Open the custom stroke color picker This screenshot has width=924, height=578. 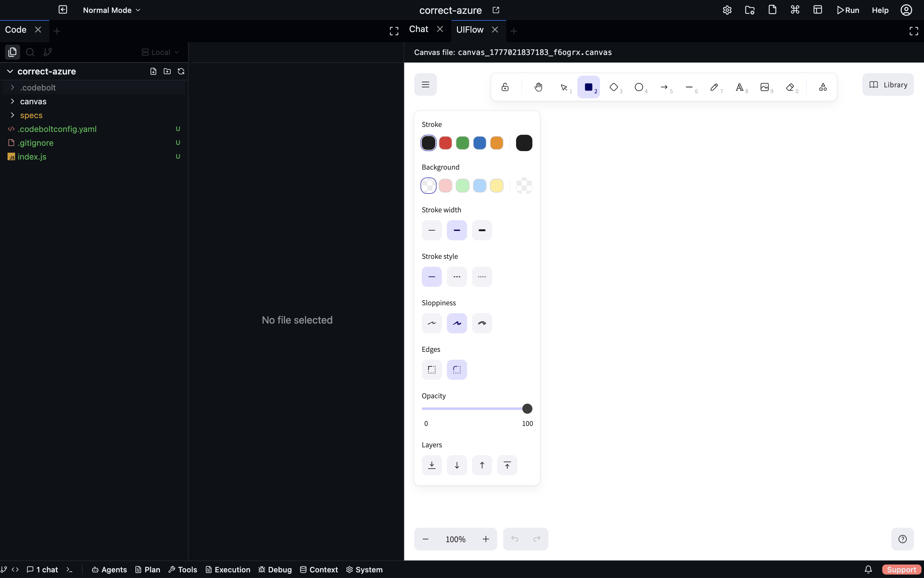(524, 143)
